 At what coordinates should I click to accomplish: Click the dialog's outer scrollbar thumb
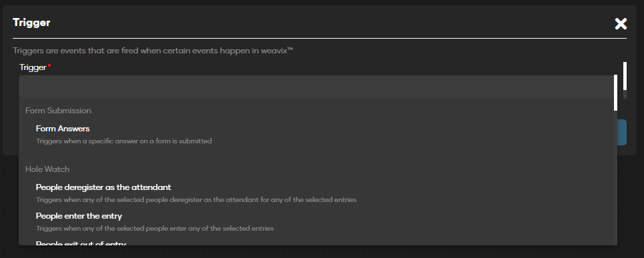[625, 76]
